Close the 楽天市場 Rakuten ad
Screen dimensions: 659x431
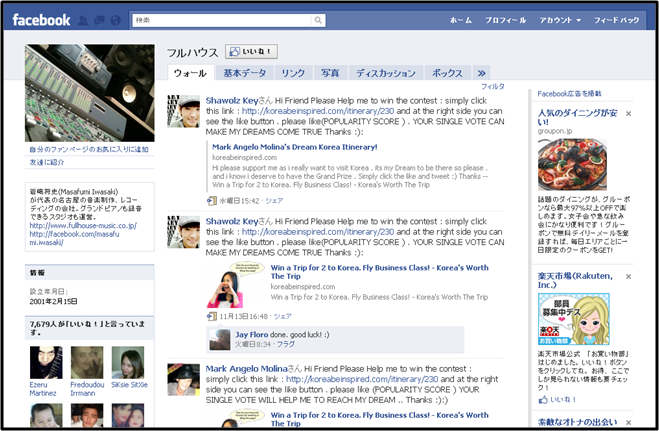[x=628, y=276]
